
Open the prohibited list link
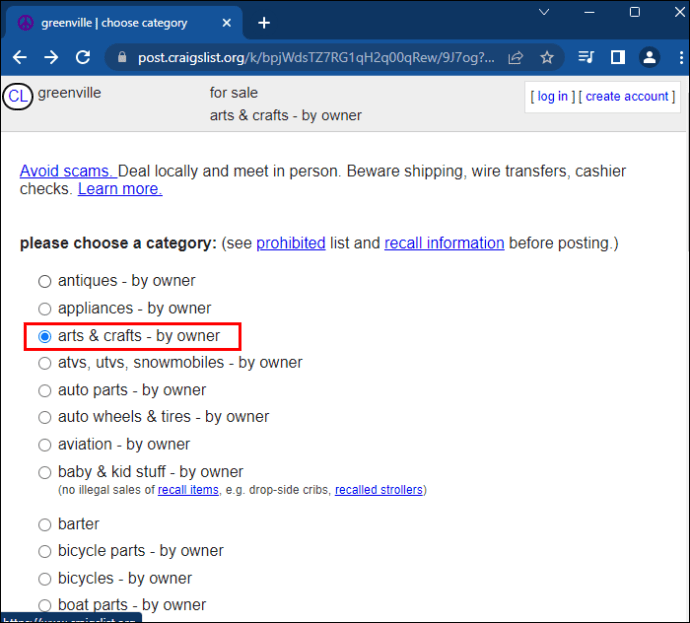291,243
